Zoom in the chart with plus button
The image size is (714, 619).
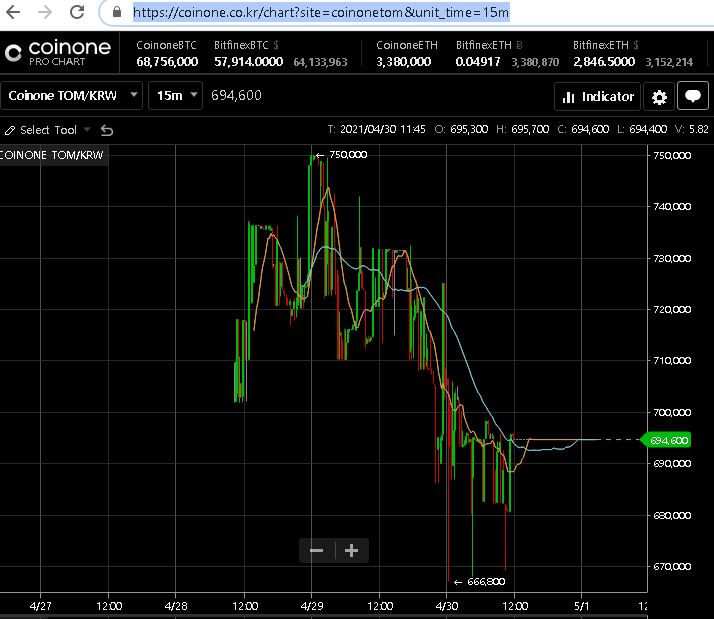351,551
